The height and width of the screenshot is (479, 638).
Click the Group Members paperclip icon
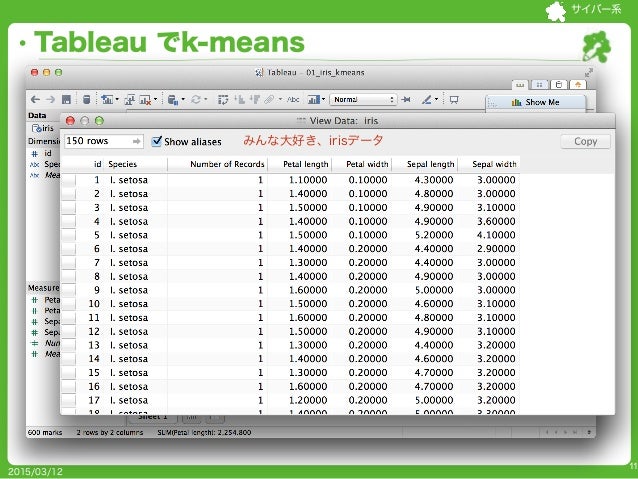(x=269, y=99)
